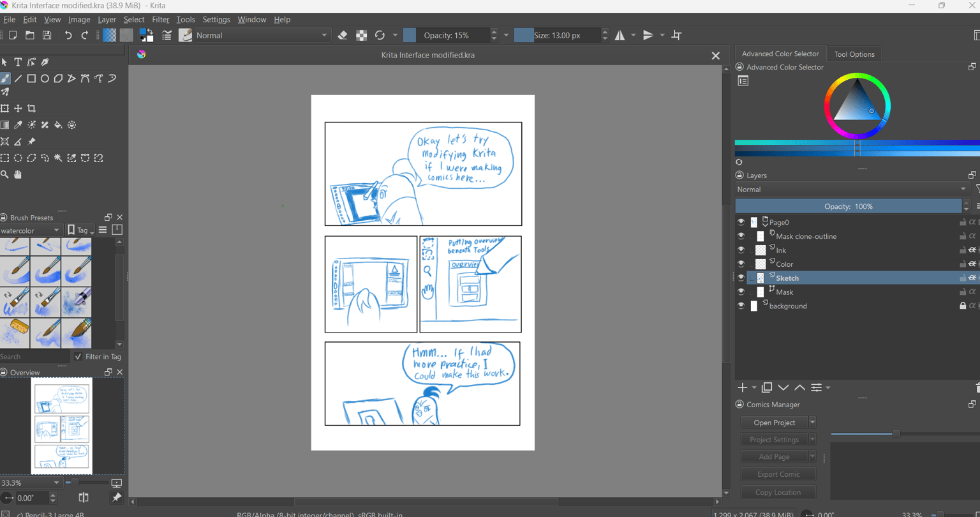The image size is (980, 517).
Task: Click the horizontal mirror tool icon
Action: pos(620,35)
